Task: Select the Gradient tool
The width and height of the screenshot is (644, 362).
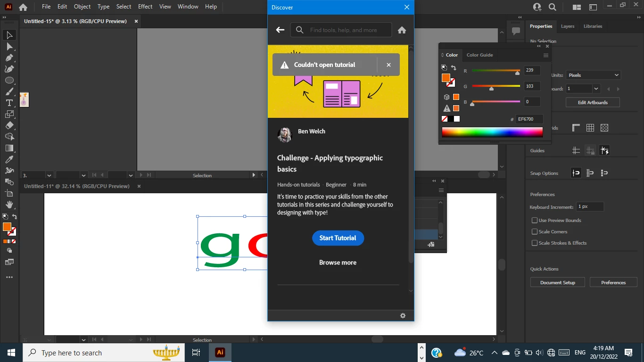Action: click(9, 148)
